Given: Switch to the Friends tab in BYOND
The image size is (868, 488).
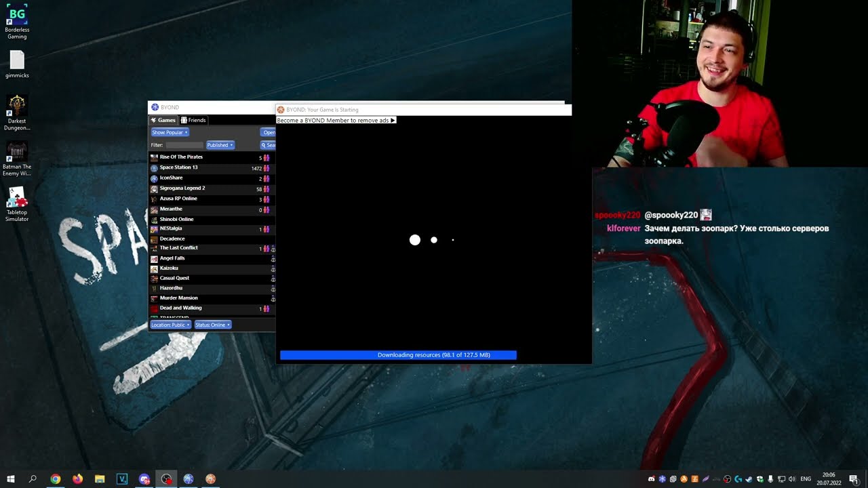Looking at the screenshot, I should (x=193, y=120).
